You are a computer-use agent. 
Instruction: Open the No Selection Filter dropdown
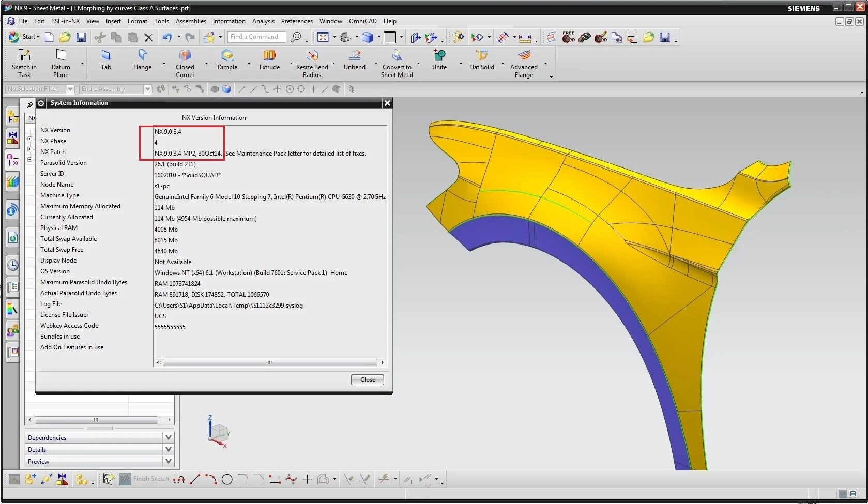pyautogui.click(x=70, y=89)
